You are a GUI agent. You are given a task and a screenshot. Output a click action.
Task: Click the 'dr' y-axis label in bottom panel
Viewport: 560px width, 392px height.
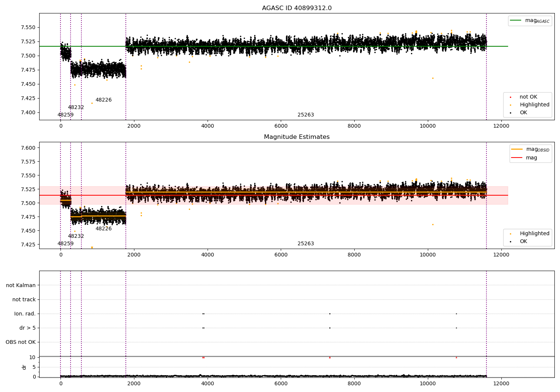(x=24, y=367)
